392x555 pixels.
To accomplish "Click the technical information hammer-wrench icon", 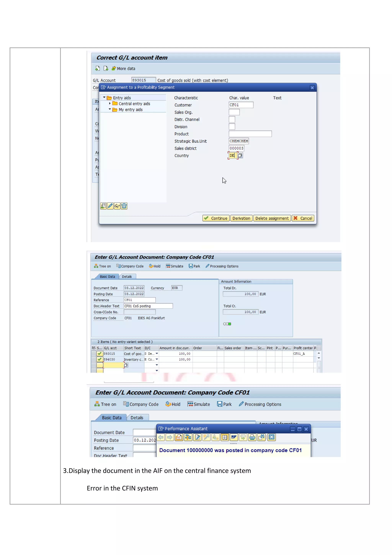I will [x=188, y=437].
